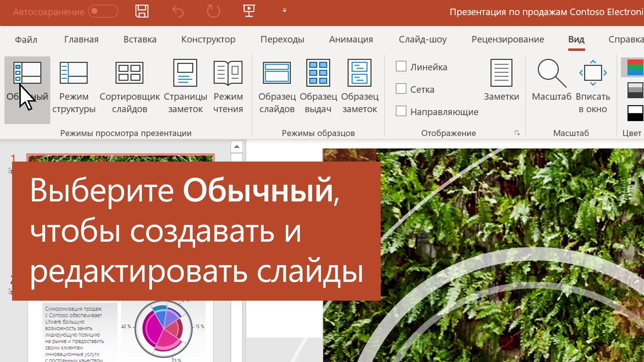Open the Слайд-шоу tab
This screenshot has width=644, height=362.
[423, 40]
